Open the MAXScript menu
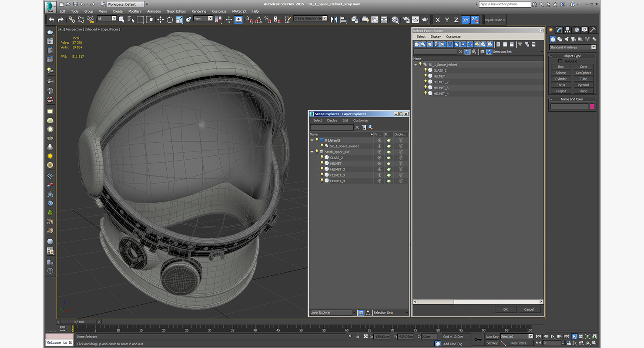Viewport: 644px width, 348px height. [x=239, y=11]
